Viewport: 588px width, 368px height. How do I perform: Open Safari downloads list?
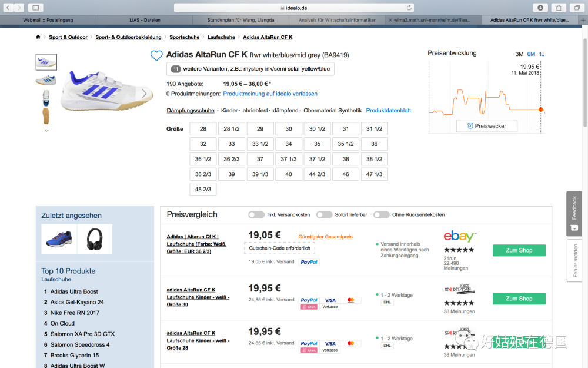click(x=540, y=8)
